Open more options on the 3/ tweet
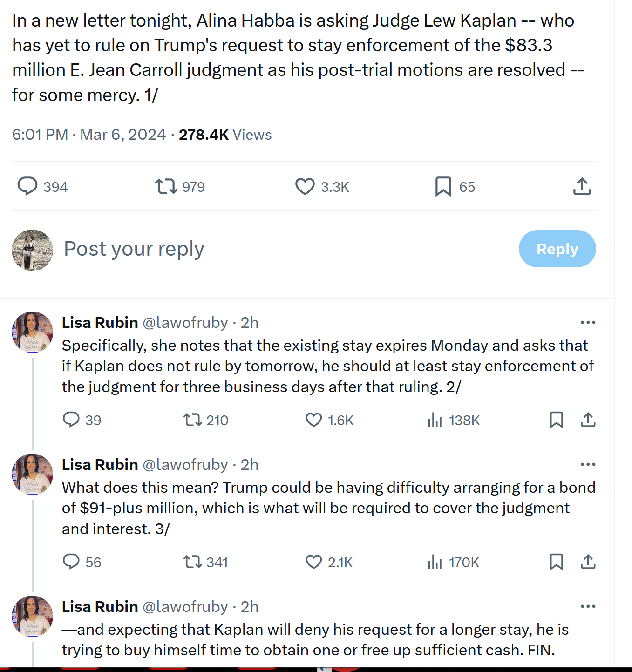Viewport: 632px width, 672px height. point(588,464)
